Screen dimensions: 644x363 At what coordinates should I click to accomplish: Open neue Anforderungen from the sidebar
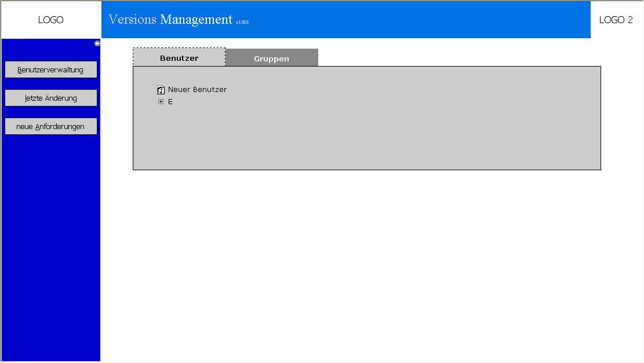point(51,126)
